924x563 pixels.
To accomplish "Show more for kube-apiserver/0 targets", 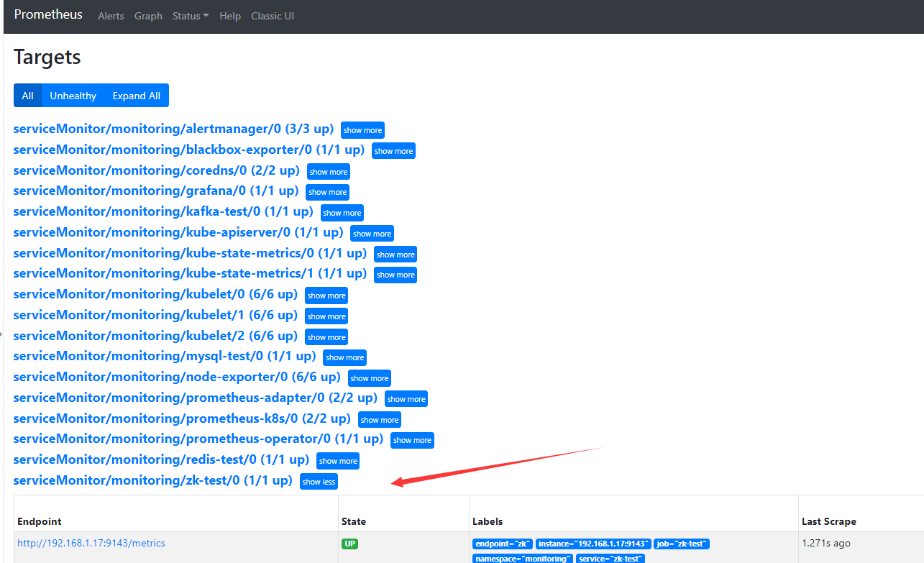I will click(372, 234).
